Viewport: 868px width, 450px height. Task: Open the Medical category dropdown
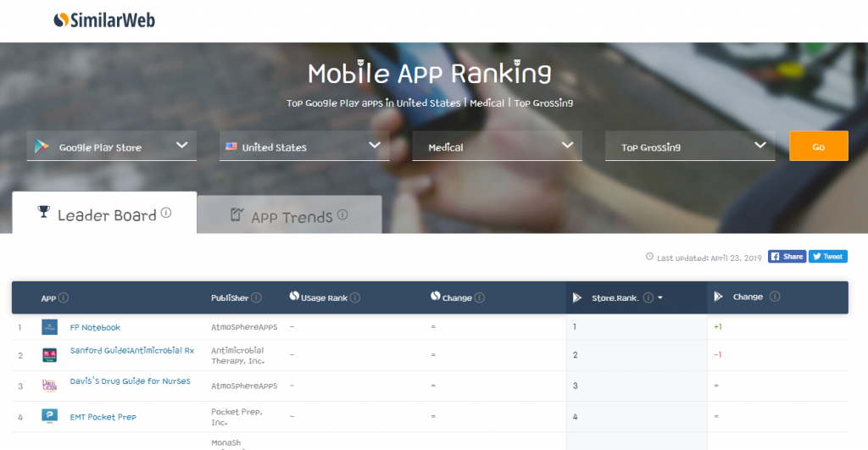coord(497,147)
